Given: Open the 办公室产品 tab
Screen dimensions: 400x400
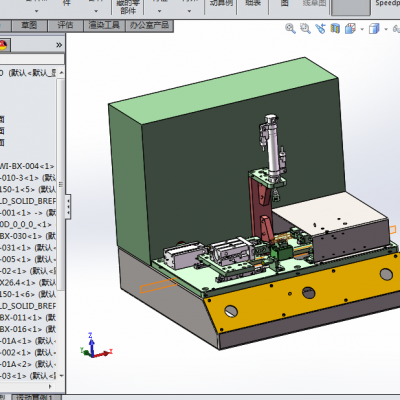Looking at the screenshot, I should pyautogui.click(x=149, y=25).
